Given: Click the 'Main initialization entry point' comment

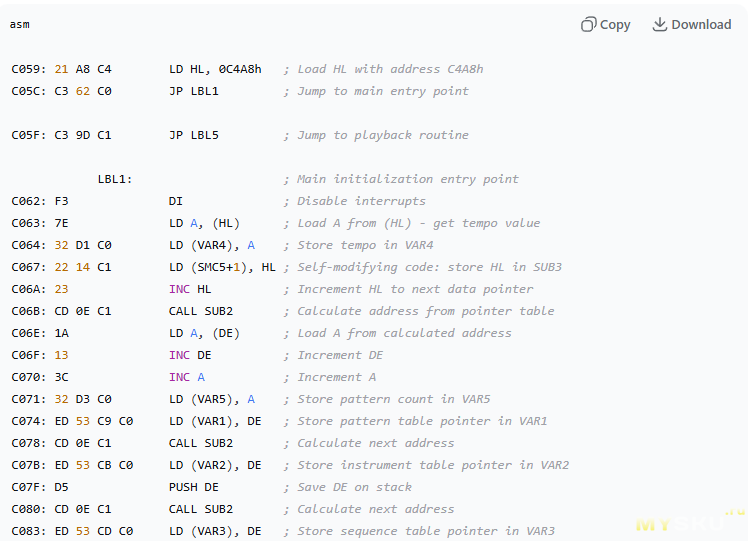Looking at the screenshot, I should click(x=408, y=179).
